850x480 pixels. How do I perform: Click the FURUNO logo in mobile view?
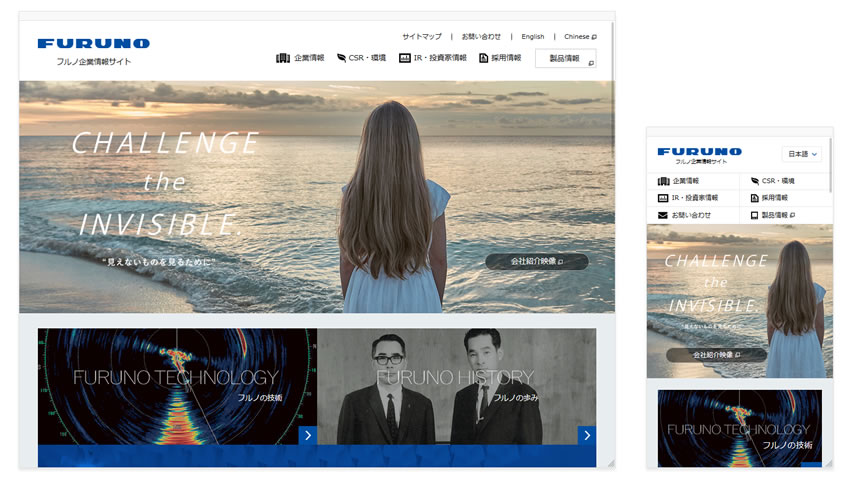click(699, 152)
